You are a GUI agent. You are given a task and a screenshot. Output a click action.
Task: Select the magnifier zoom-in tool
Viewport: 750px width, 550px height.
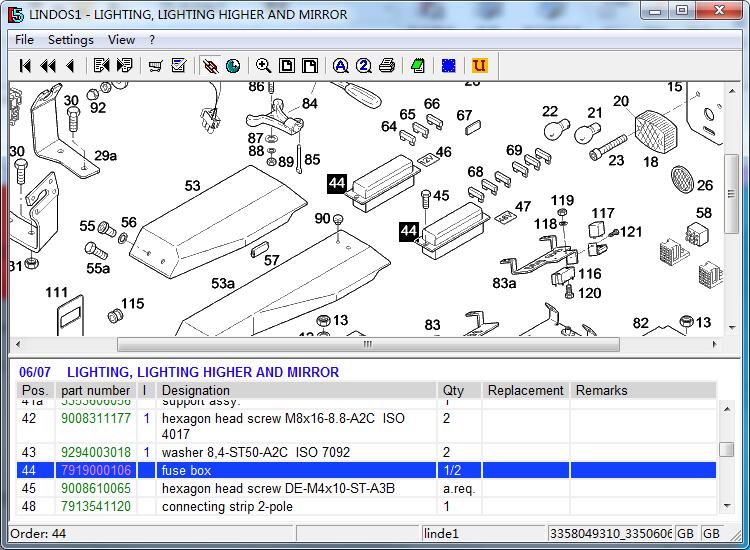point(264,66)
